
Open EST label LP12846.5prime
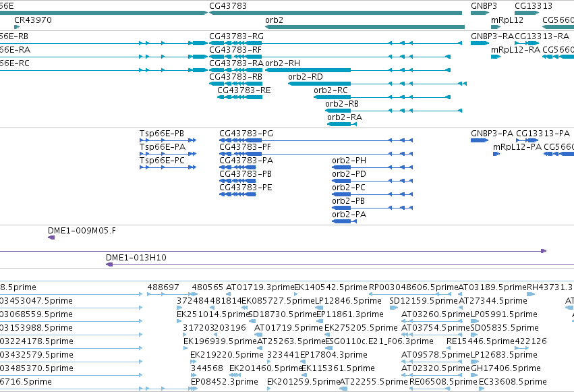pyautogui.click(x=348, y=301)
